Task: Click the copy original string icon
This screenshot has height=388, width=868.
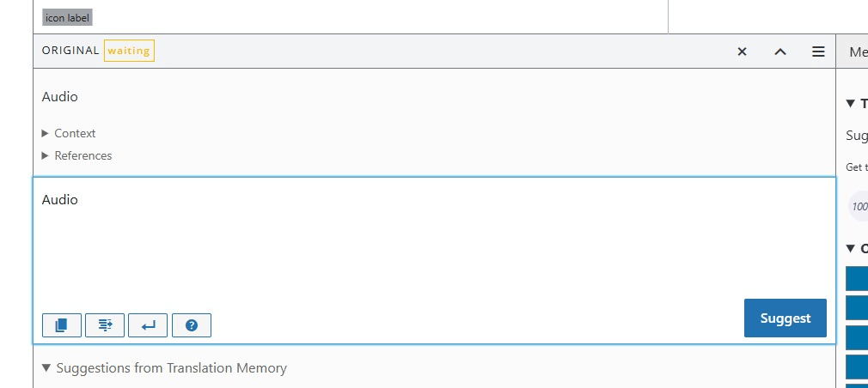Action: tap(61, 325)
